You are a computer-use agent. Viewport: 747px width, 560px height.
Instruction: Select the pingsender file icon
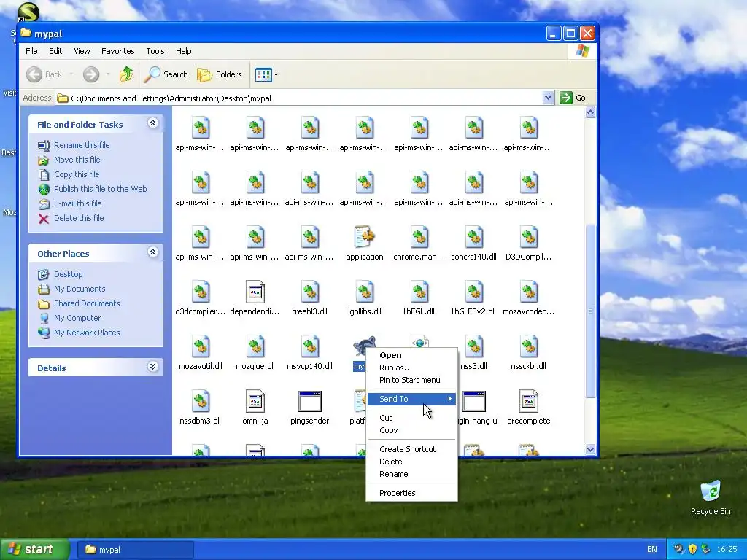tap(309, 402)
